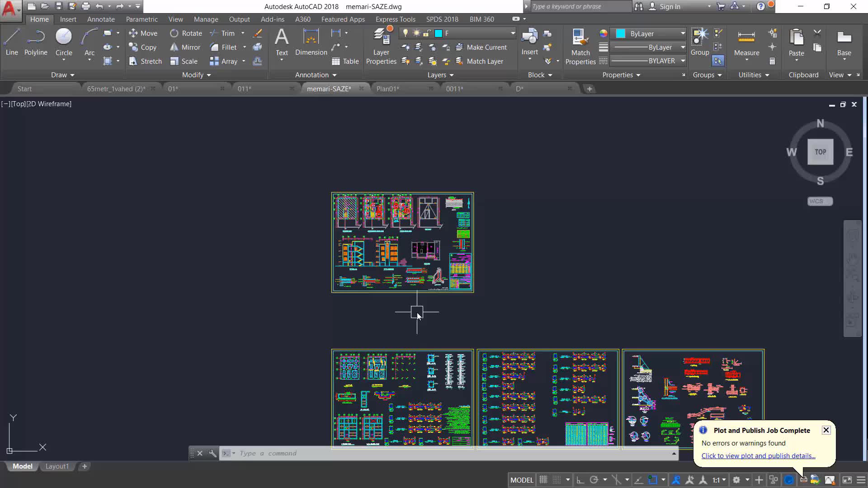Image resolution: width=868 pixels, height=488 pixels.
Task: Click the Stretch tool
Action: [145, 61]
